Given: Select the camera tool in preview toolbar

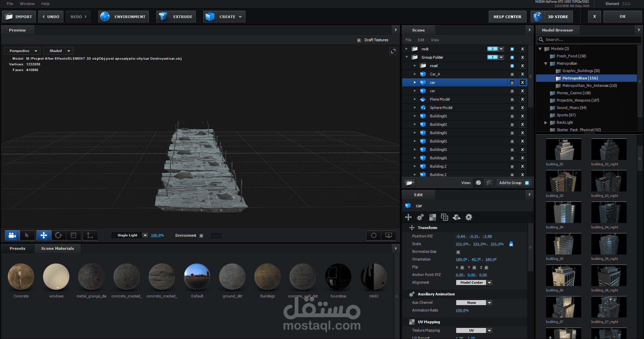Looking at the screenshot, I should pos(12,235).
